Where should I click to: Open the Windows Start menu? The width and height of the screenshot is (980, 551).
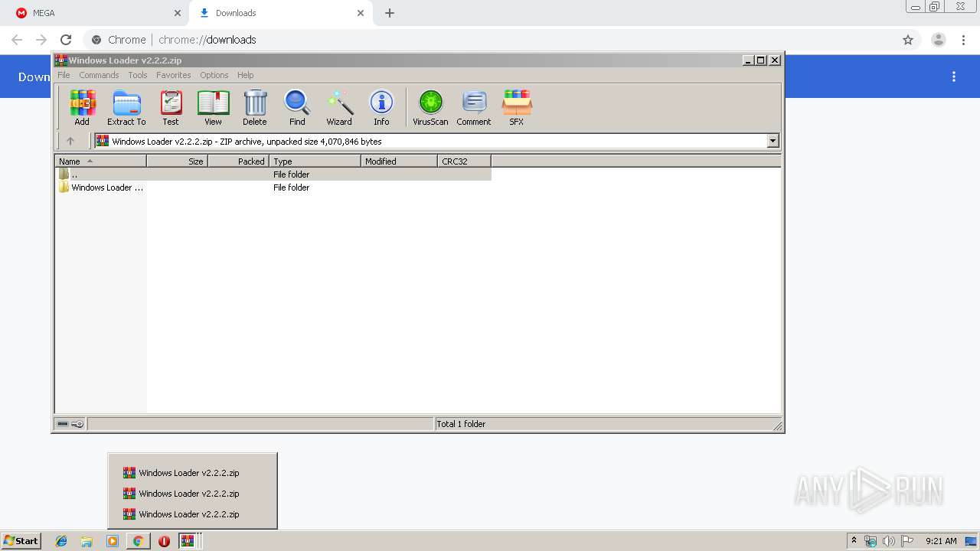coord(21,541)
